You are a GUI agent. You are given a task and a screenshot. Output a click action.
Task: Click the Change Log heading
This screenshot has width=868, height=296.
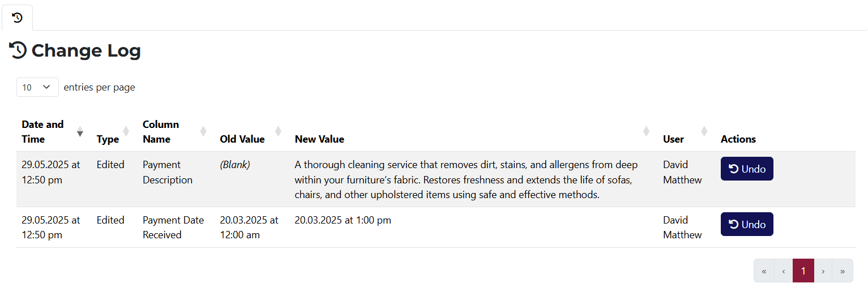point(85,51)
